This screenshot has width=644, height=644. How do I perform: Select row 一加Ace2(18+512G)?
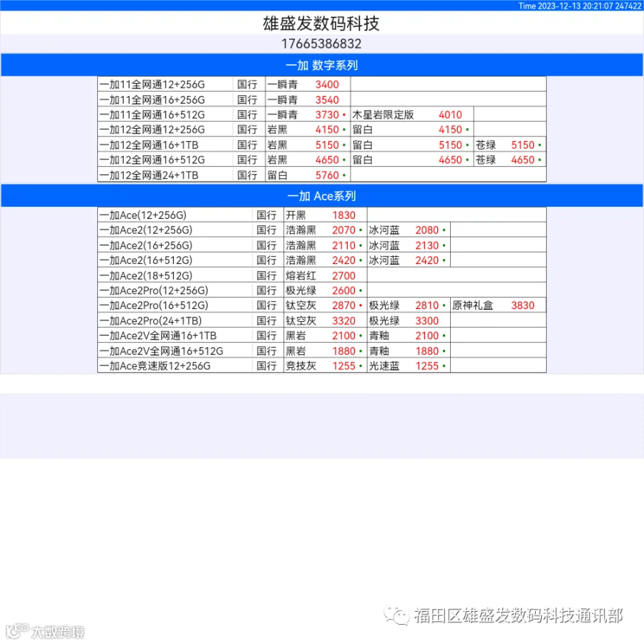click(321, 275)
